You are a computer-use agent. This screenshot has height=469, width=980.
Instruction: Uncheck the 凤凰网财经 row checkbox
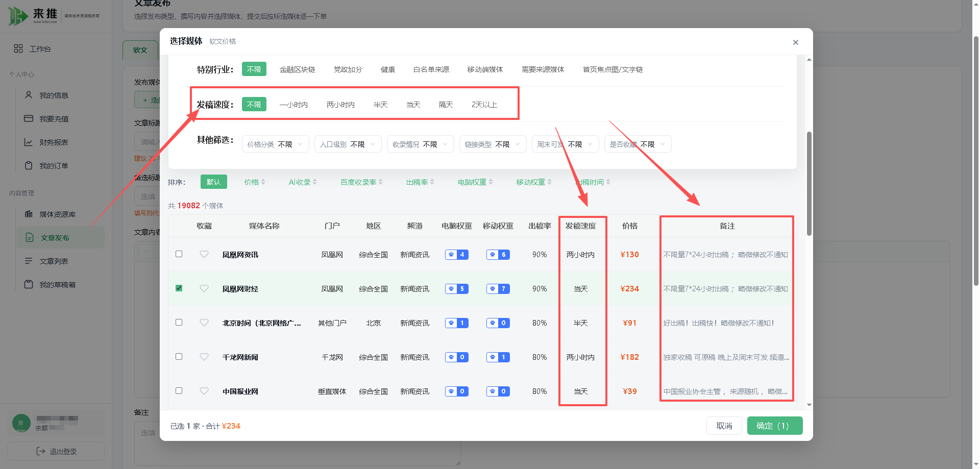tap(179, 288)
